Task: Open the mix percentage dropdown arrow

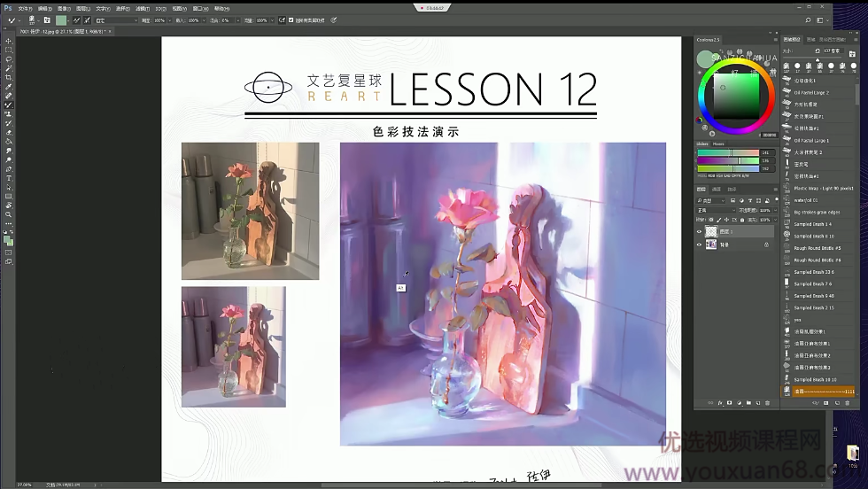Action: 238,20
